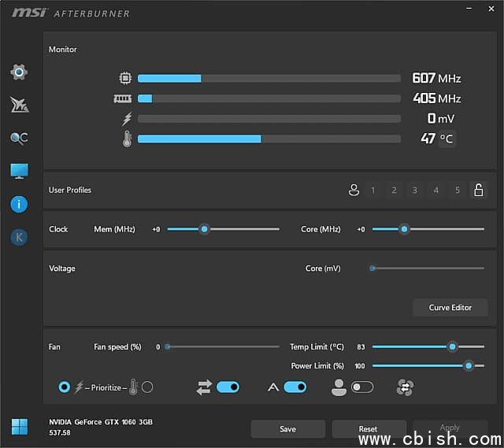504x448 pixels.
Task: Click the Save button
Action: [x=287, y=429]
